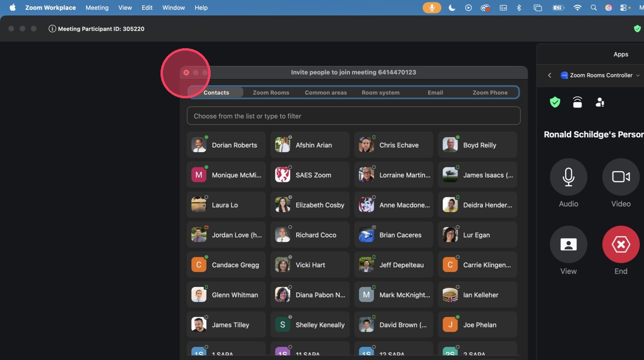Viewport: 644px width, 360px height.
Task: Select contact Lorraine Martin...
Action: tap(394, 175)
